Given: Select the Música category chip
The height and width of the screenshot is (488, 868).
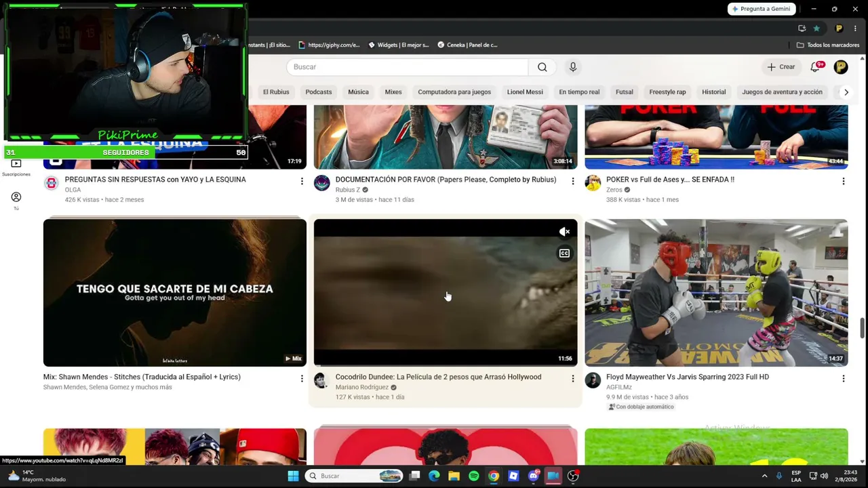Looking at the screenshot, I should tap(358, 92).
